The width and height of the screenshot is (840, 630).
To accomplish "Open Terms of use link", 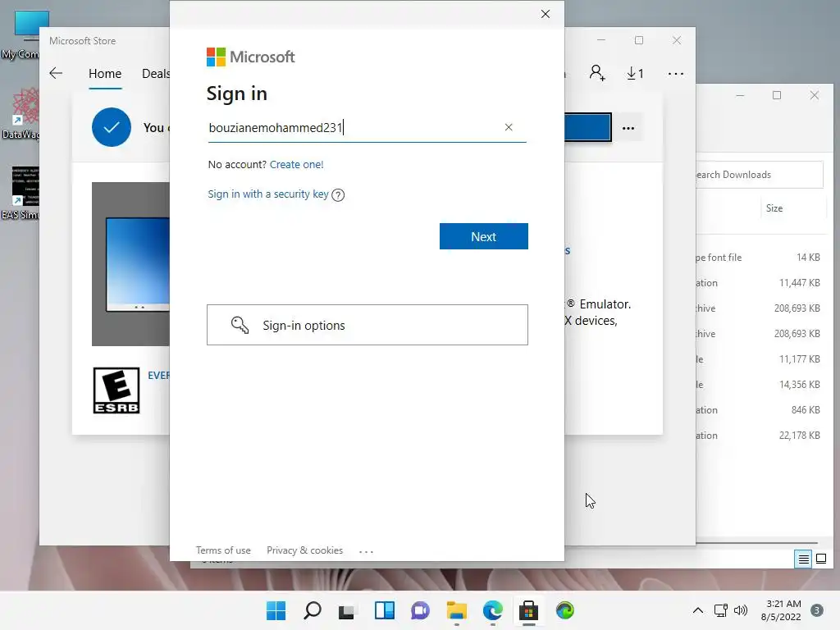I will 223,550.
